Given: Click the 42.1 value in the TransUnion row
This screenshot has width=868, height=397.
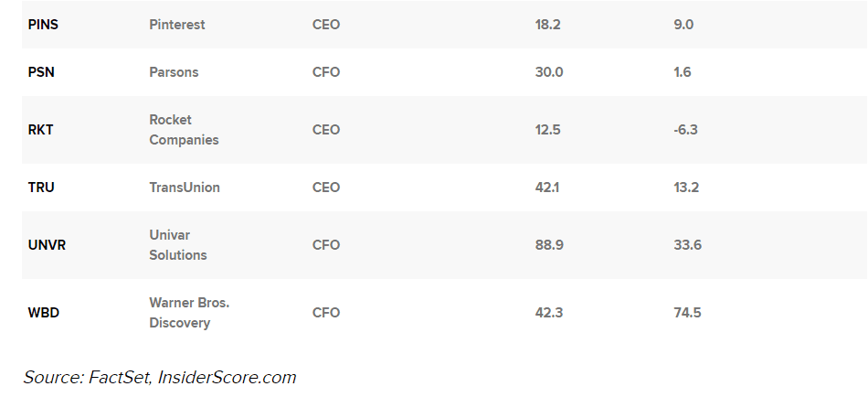Looking at the screenshot, I should click(547, 188).
